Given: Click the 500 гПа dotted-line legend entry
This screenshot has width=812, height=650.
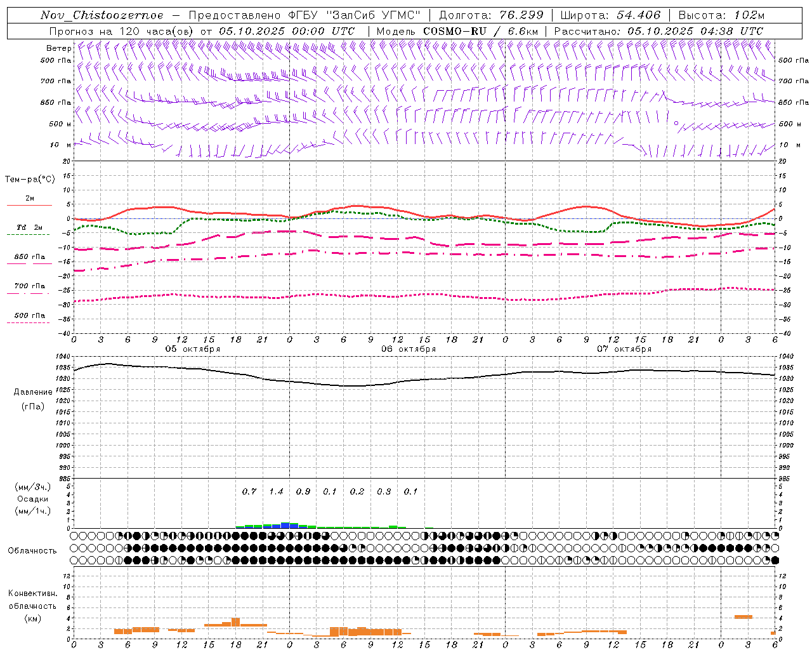Looking at the screenshot, I should 30,315.
